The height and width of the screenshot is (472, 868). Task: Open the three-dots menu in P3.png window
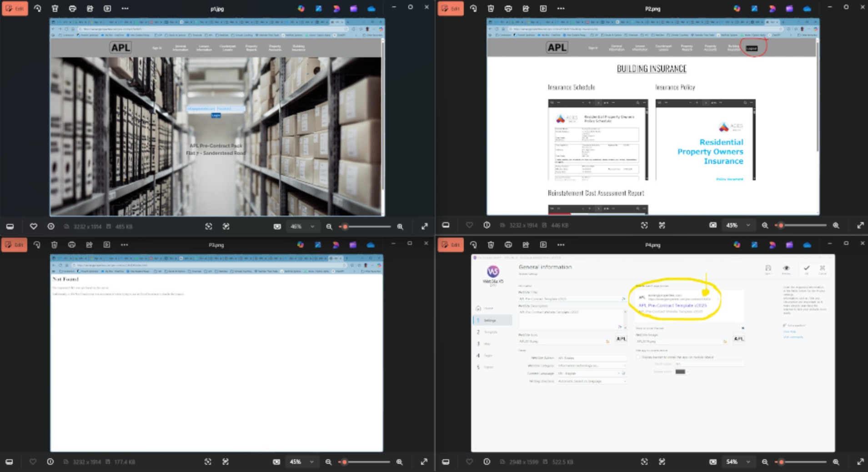[124, 245]
